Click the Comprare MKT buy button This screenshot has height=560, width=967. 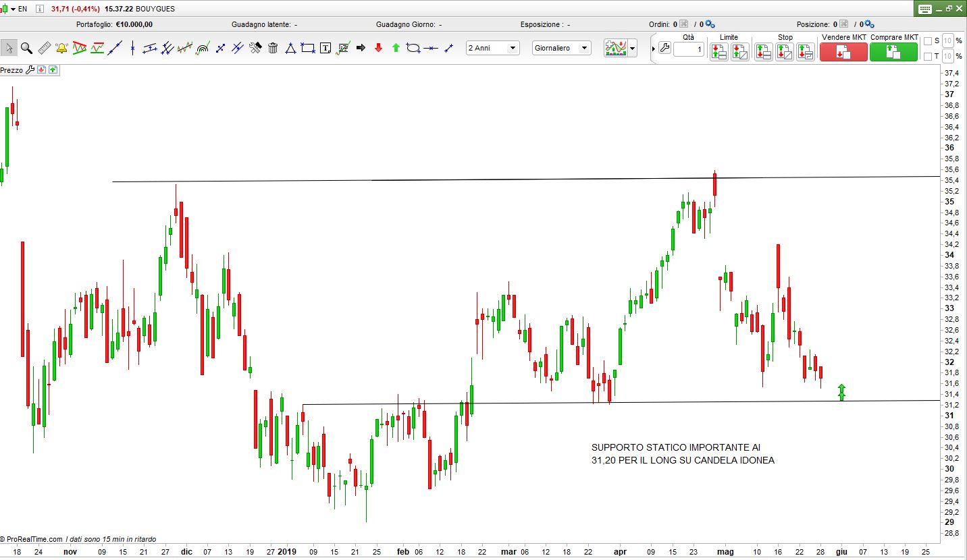click(893, 52)
